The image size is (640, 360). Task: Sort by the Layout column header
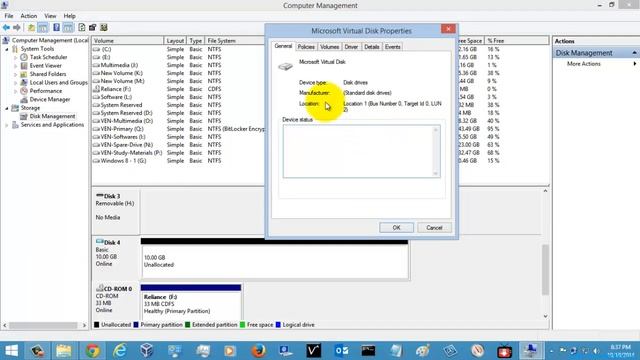pos(175,41)
